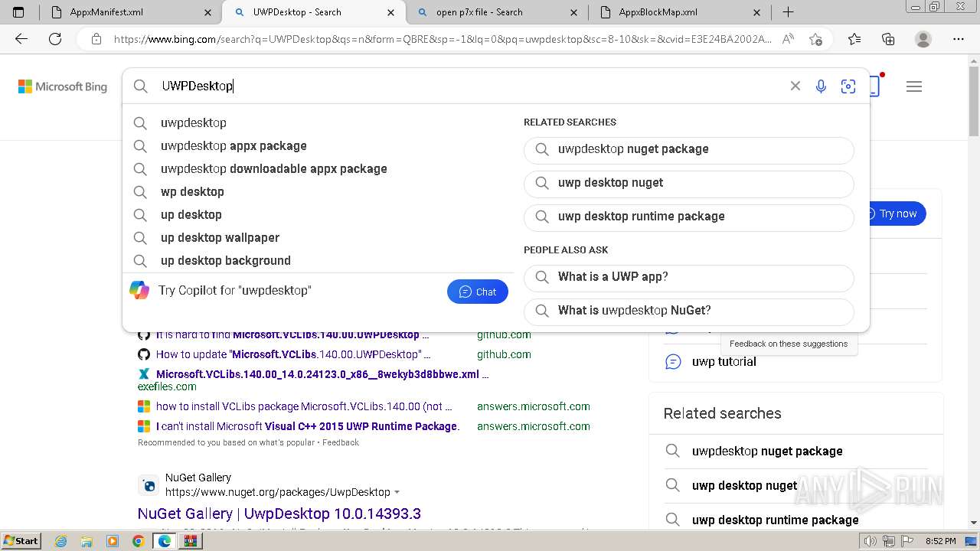Open Edge from the taskbar
Screen dimensions: 980x551
(x=164, y=541)
